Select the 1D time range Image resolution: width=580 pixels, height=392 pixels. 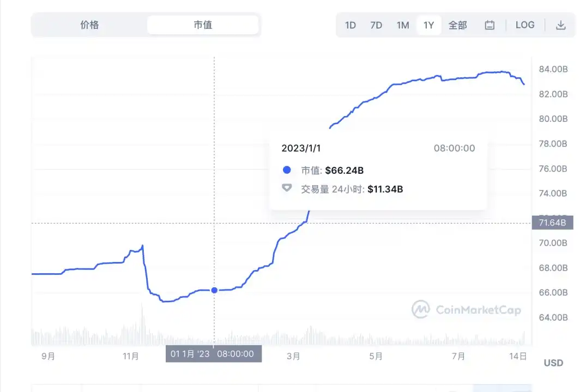click(x=351, y=24)
